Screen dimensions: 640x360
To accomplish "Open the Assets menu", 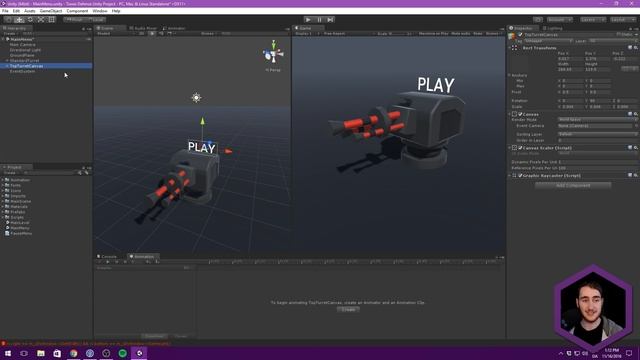I will pos(29,11).
